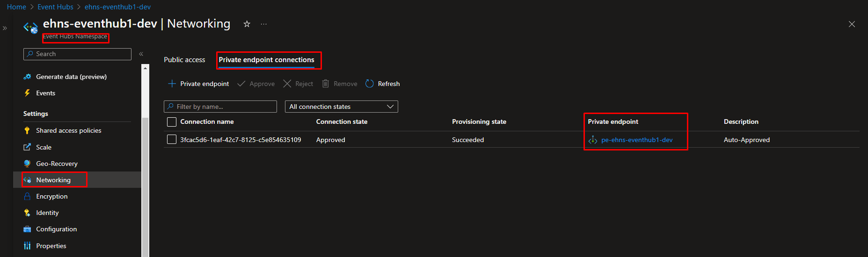Close the Networking blade
The image size is (868, 257).
[x=852, y=24]
